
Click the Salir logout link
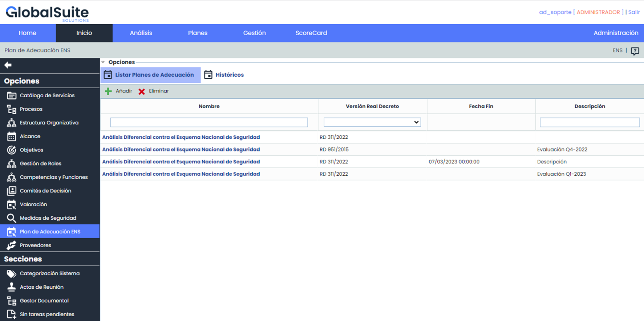tap(634, 12)
